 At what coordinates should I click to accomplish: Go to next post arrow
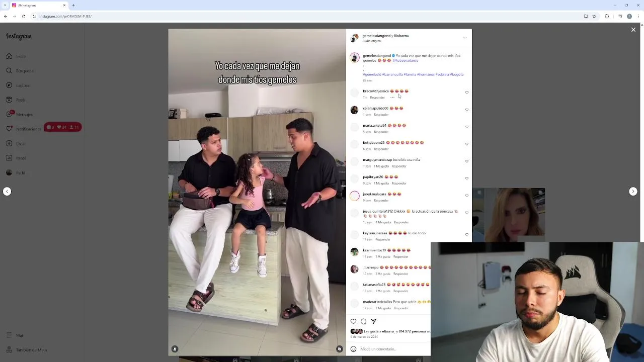[633, 191]
